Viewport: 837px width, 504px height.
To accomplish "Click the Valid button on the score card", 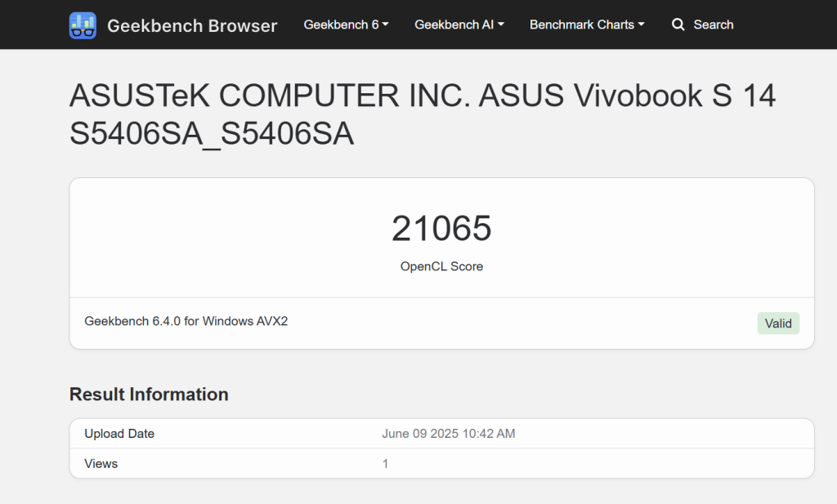I will coord(777,323).
